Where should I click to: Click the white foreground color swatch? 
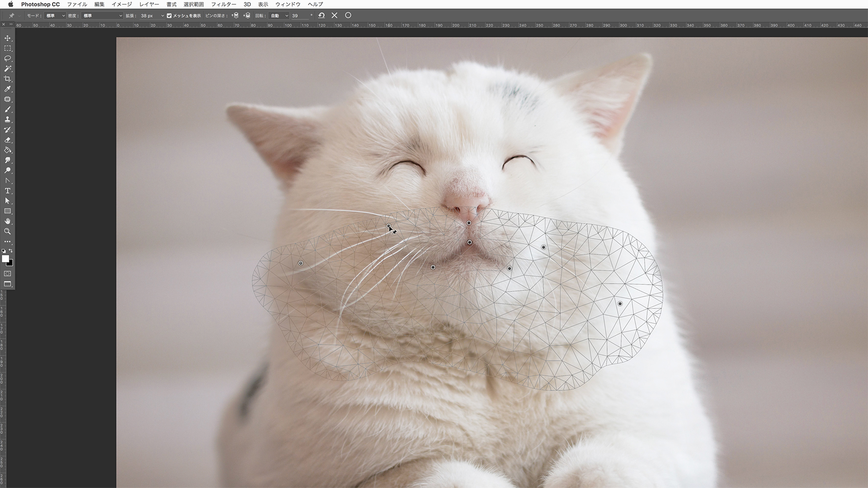coord(5,259)
